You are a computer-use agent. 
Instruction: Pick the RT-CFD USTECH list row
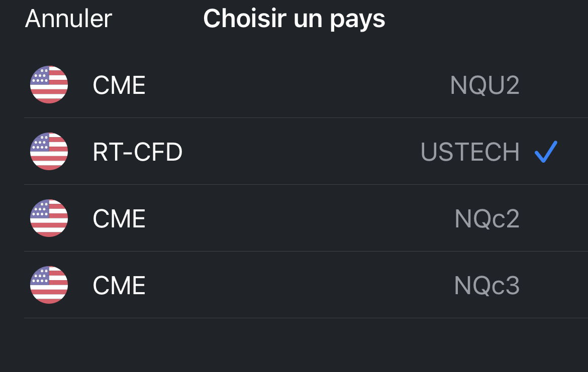[302, 152]
